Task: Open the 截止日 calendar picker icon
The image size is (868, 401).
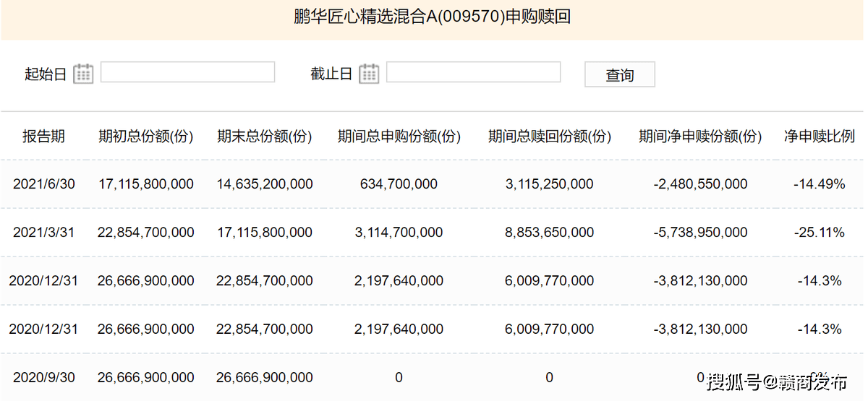Action: pos(369,73)
